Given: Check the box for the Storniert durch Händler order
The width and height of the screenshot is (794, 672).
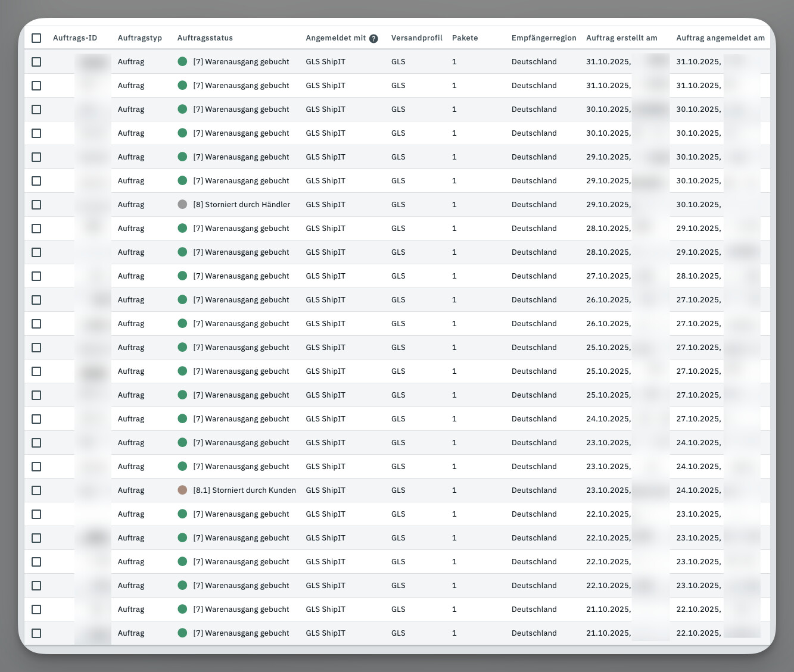Looking at the screenshot, I should pyautogui.click(x=36, y=205).
